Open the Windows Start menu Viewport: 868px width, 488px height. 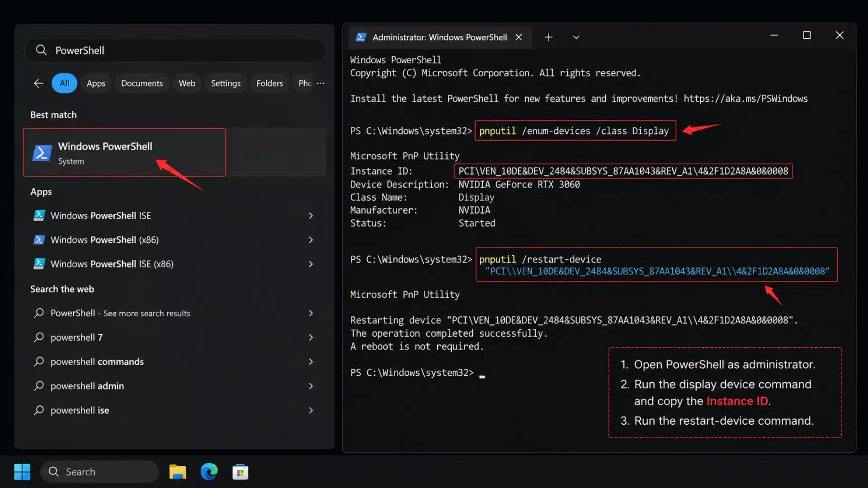(x=22, y=472)
